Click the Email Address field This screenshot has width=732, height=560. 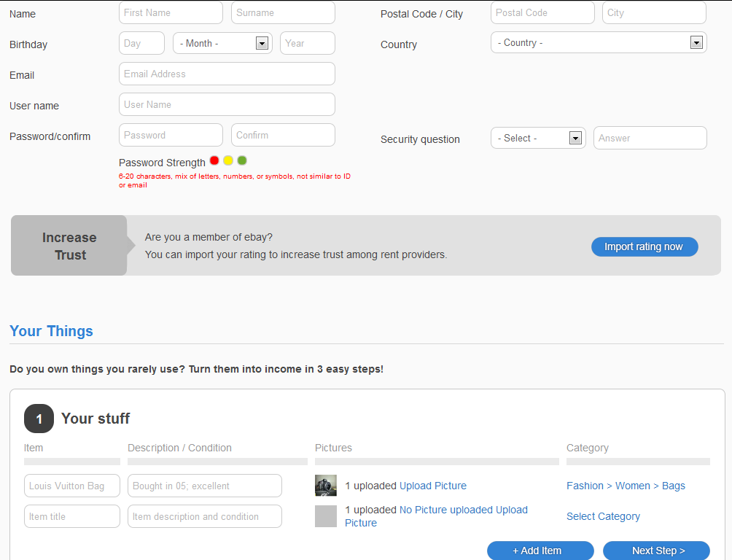pos(227,74)
